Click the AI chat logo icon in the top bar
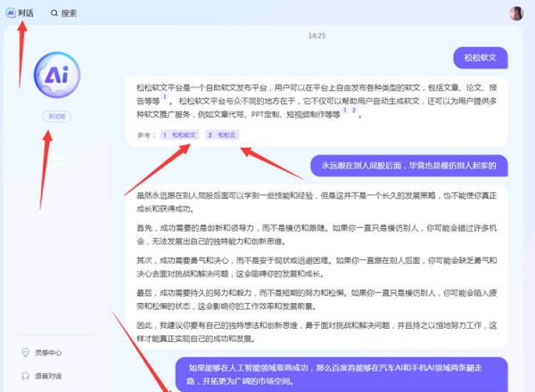Screen dimensions: 535x392 click(12, 13)
